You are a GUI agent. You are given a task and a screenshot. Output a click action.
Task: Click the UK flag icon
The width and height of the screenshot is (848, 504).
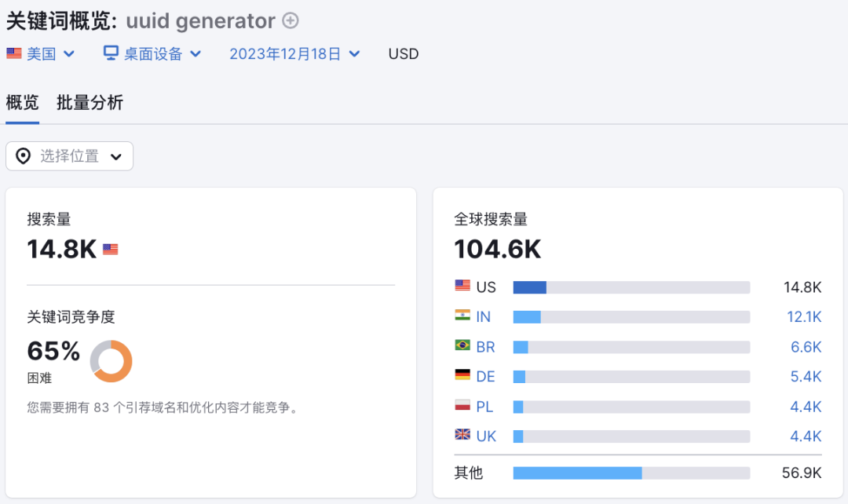pyautogui.click(x=462, y=435)
